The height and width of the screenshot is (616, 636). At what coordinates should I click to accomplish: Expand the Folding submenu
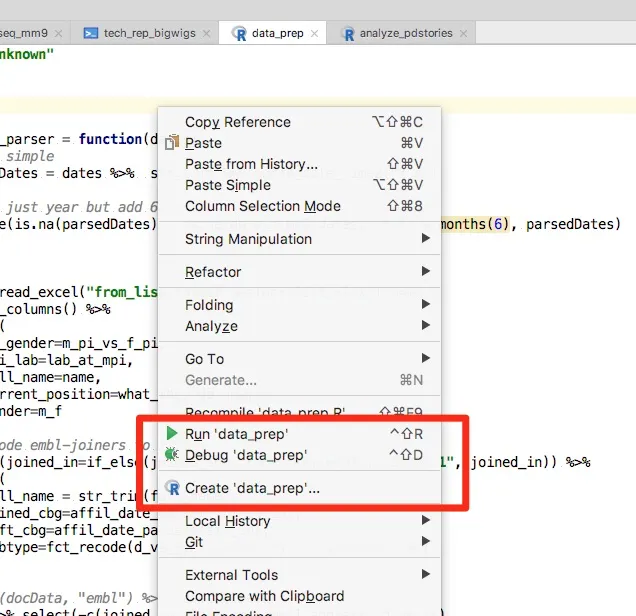click(x=299, y=305)
